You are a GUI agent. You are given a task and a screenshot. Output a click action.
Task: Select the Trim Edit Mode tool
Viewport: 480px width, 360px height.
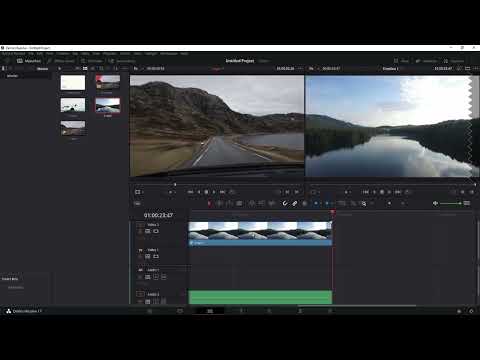pyautogui.click(x=219, y=203)
